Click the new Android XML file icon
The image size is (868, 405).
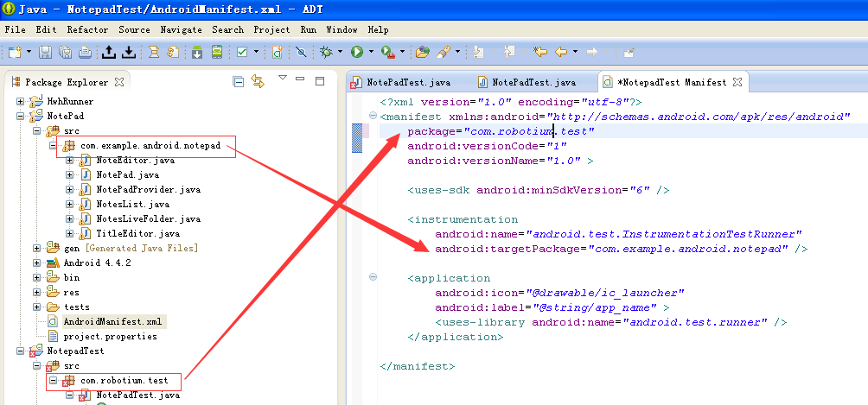click(278, 52)
